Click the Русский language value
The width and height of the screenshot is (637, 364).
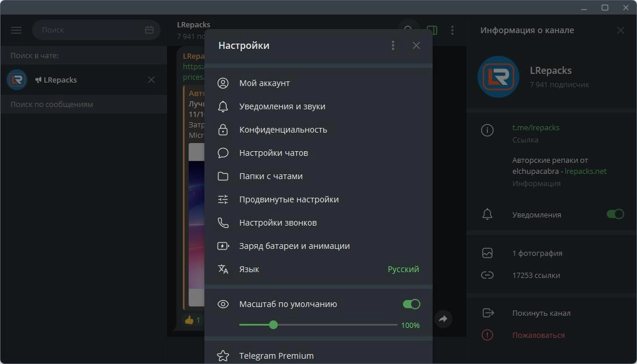click(403, 269)
